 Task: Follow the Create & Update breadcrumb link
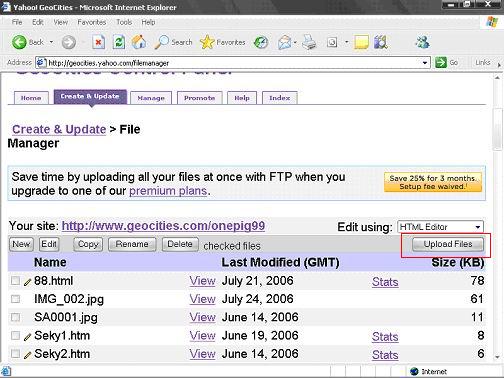[59, 129]
